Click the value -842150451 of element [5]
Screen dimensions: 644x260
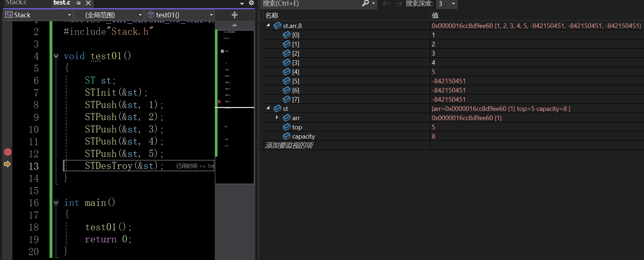[x=449, y=81]
